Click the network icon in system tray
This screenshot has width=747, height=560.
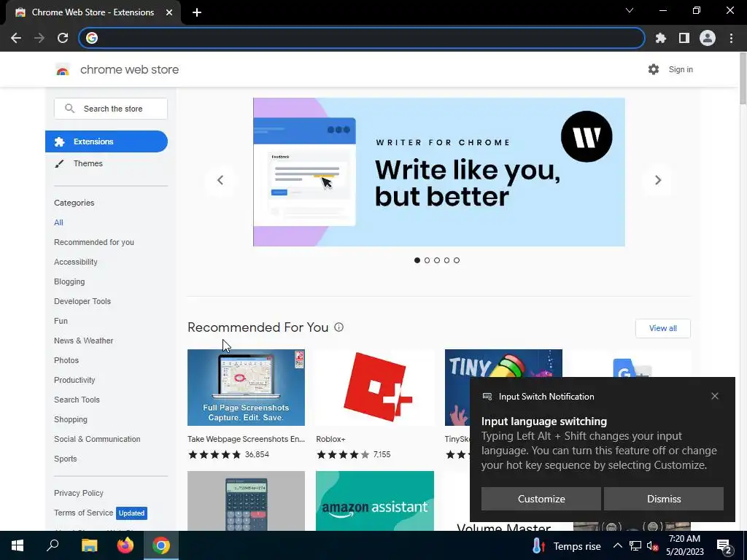coord(635,545)
